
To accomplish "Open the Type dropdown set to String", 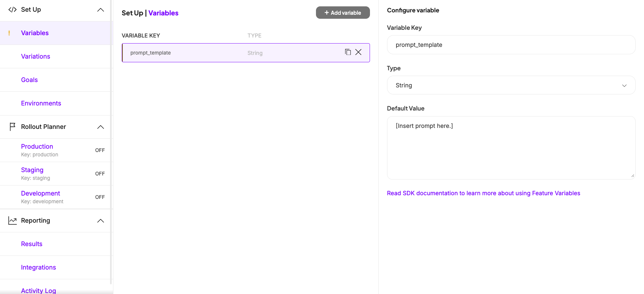I will click(x=511, y=85).
